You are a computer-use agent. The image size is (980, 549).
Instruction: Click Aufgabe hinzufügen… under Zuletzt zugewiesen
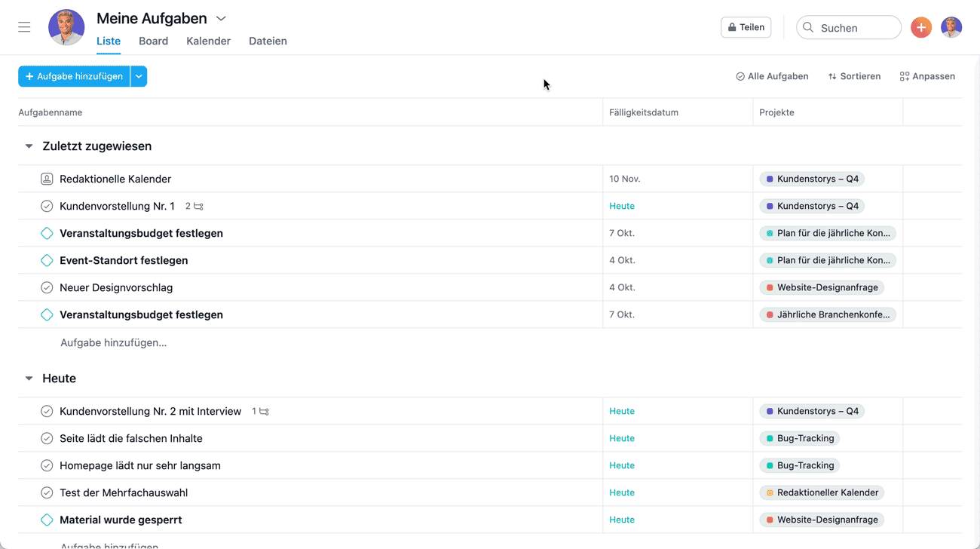click(x=113, y=342)
